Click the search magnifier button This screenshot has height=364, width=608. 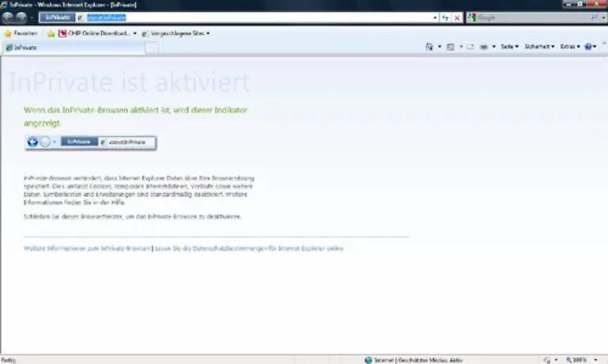pos(594,17)
